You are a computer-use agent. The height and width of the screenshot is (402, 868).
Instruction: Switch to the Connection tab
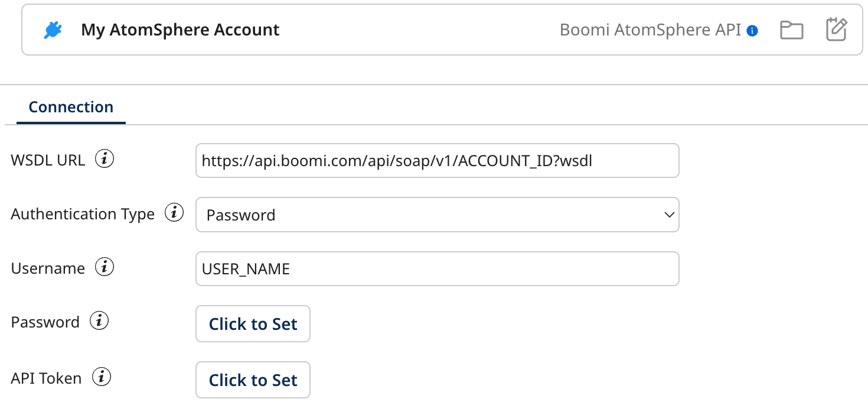coord(71,106)
